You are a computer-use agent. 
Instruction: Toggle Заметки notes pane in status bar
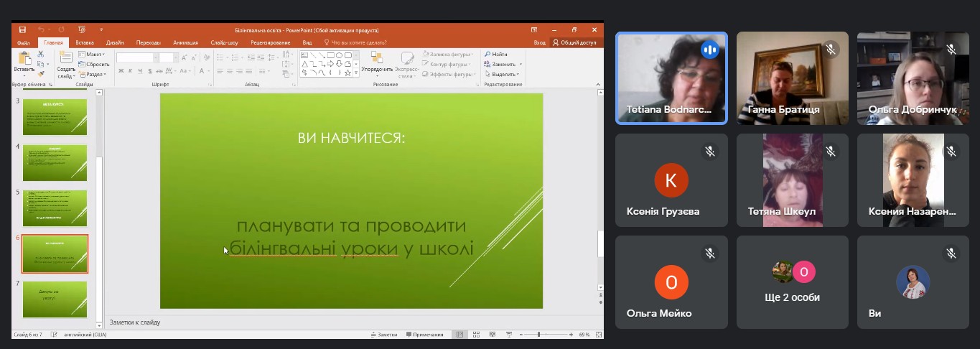pos(383,335)
